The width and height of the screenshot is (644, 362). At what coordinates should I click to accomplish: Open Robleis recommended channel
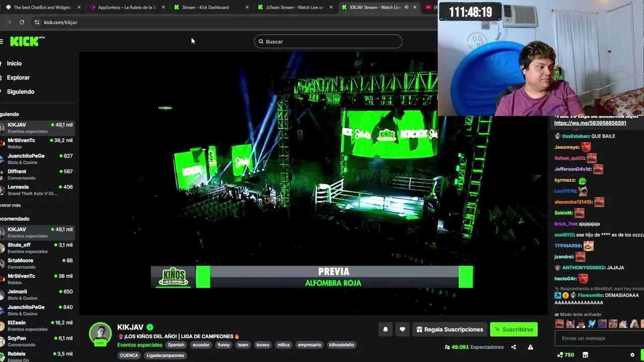tap(38, 356)
